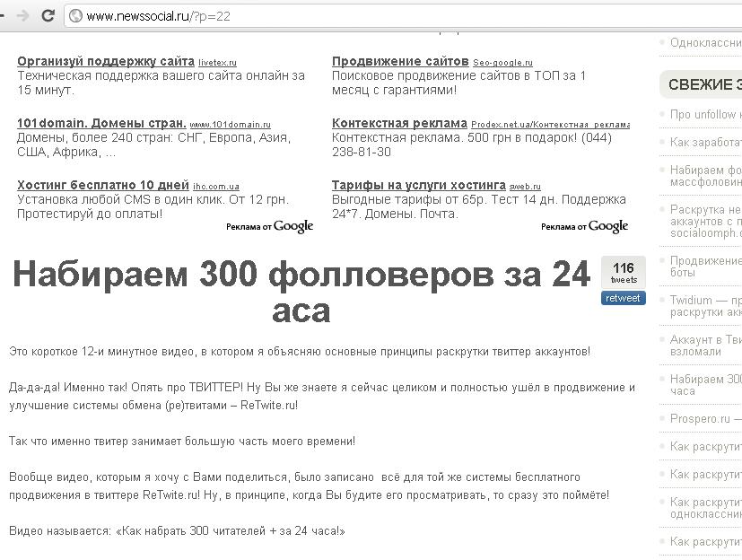Open the sweb.ru ad URL
The width and height of the screenshot is (742, 560).
[525, 187]
